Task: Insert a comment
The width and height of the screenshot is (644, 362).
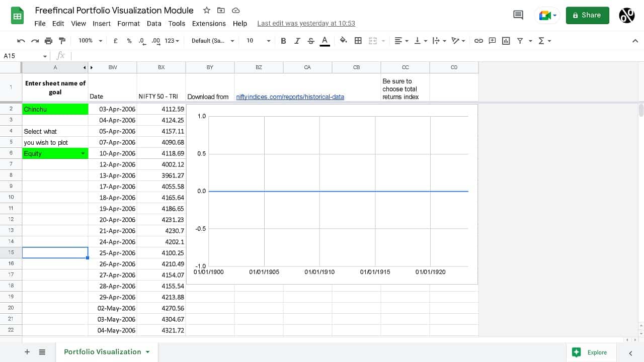Action: pos(492,41)
